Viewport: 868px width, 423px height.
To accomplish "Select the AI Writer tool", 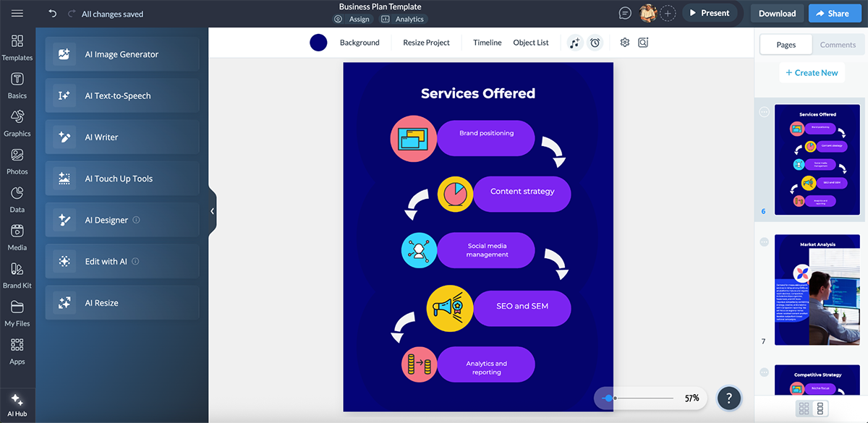I will 122,137.
